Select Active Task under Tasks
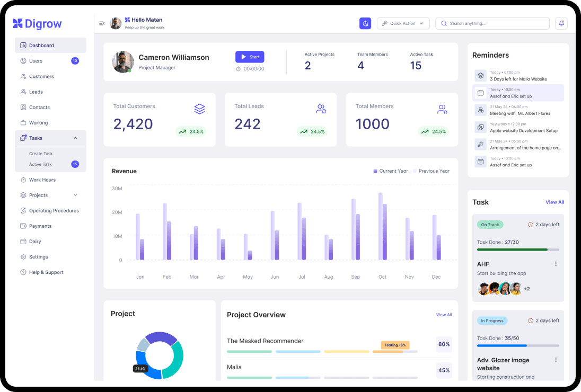 40,165
